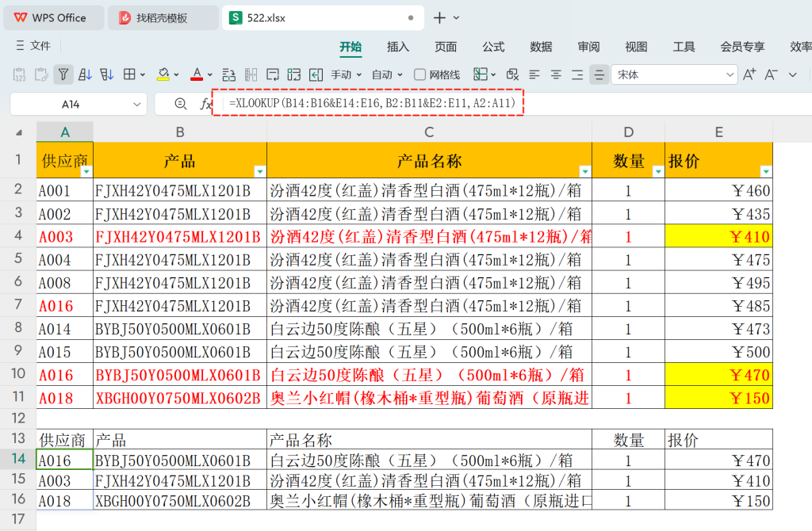Decrease font size with A- icon

coord(771,74)
